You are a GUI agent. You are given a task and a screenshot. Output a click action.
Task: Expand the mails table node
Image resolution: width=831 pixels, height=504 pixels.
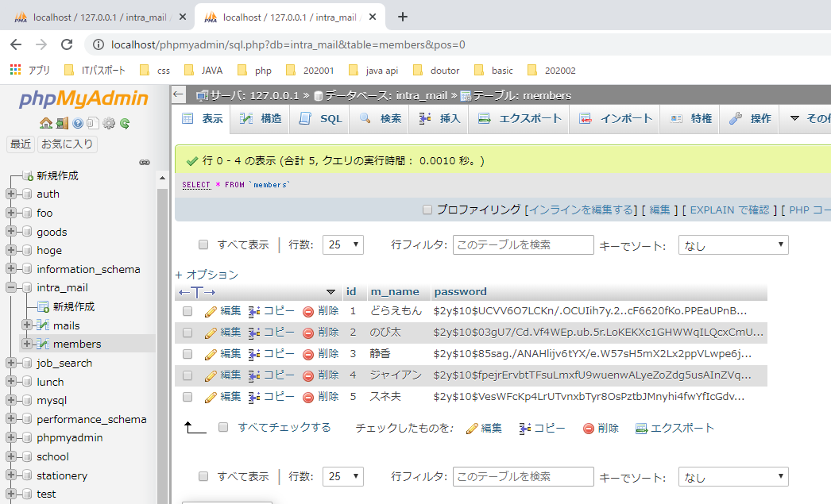(26, 325)
